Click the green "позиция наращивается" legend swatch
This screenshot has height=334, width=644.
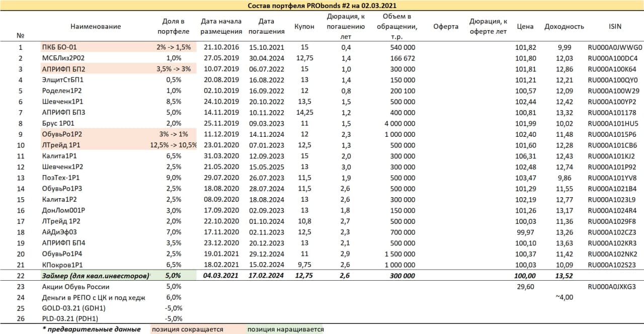click(x=285, y=329)
